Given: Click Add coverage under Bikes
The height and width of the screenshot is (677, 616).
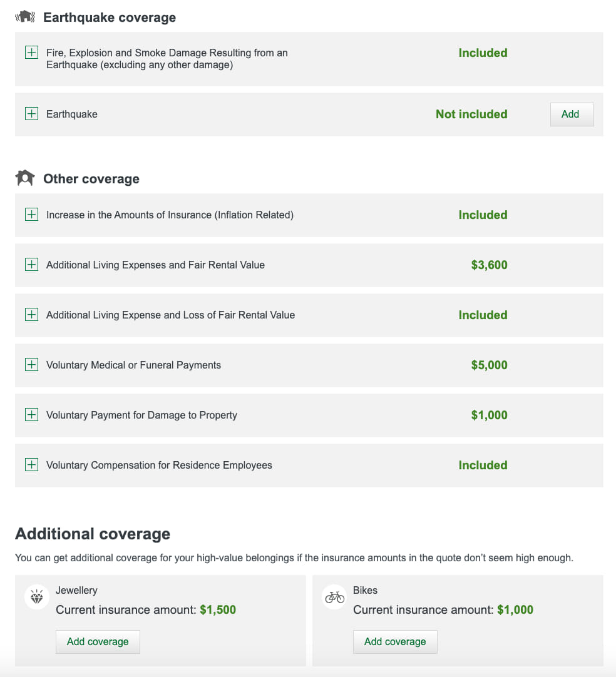Looking at the screenshot, I should pyautogui.click(x=395, y=641).
